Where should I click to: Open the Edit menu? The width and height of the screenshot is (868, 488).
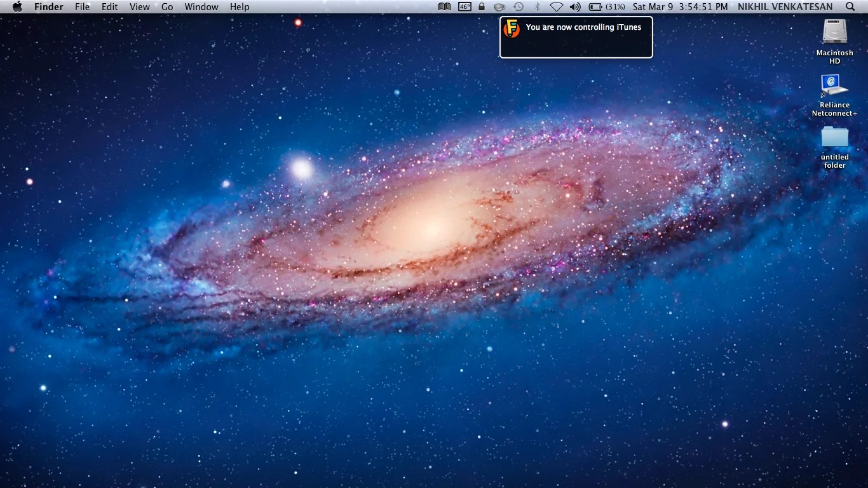[110, 7]
